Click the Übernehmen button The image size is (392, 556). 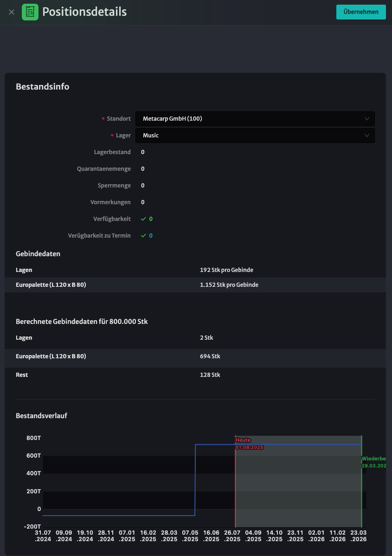(x=361, y=12)
